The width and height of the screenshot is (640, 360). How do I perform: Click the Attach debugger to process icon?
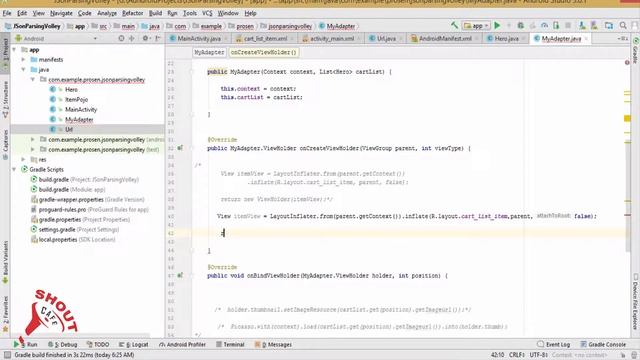(556, 26)
